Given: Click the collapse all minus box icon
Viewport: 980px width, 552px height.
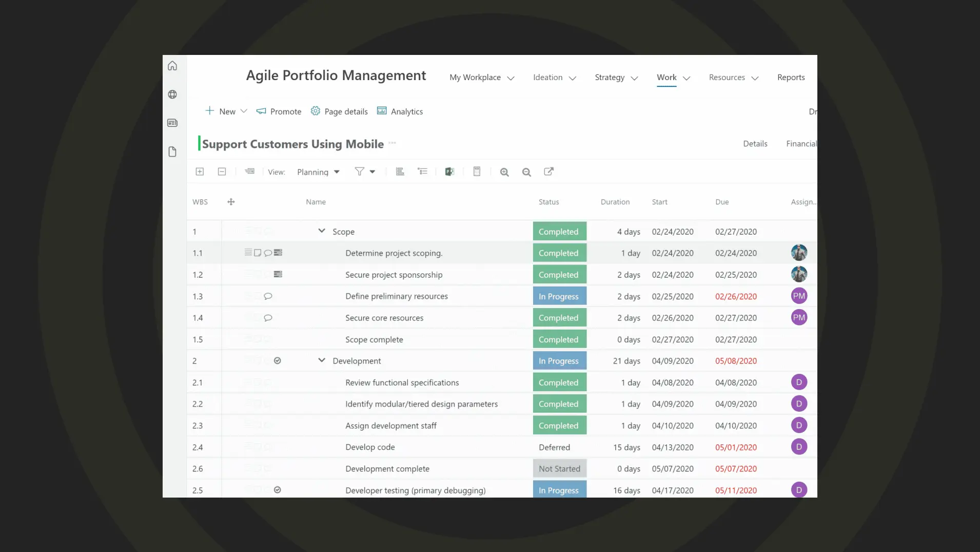Looking at the screenshot, I should click(x=222, y=172).
